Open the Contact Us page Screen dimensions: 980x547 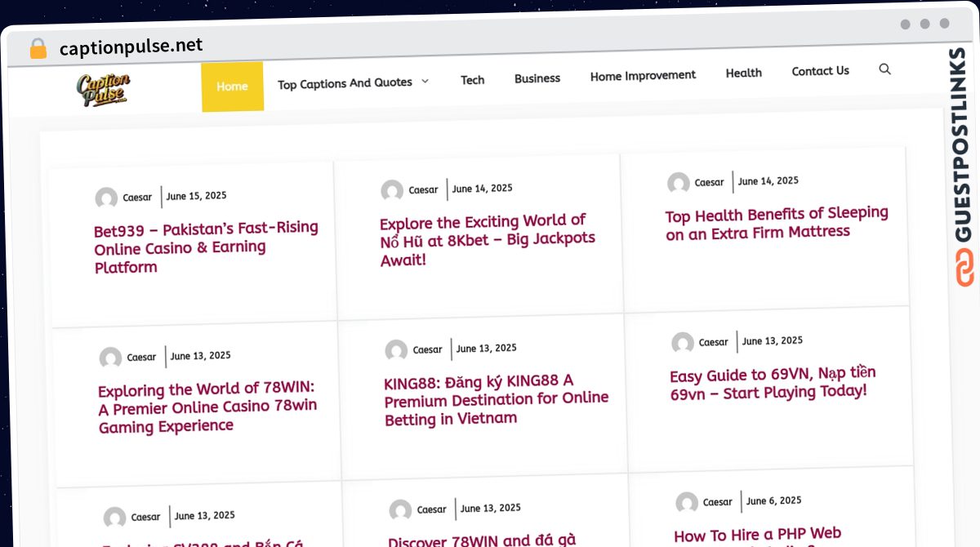820,71
